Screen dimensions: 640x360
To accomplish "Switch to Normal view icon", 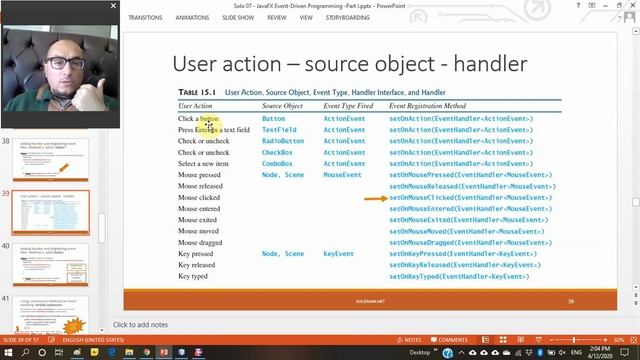I will (x=485, y=340).
